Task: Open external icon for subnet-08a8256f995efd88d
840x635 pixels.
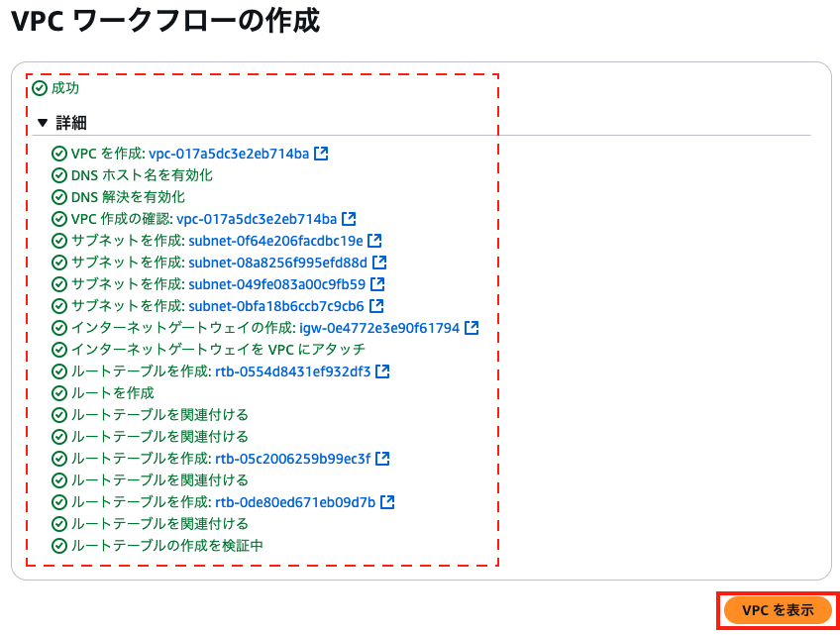Action: [379, 263]
